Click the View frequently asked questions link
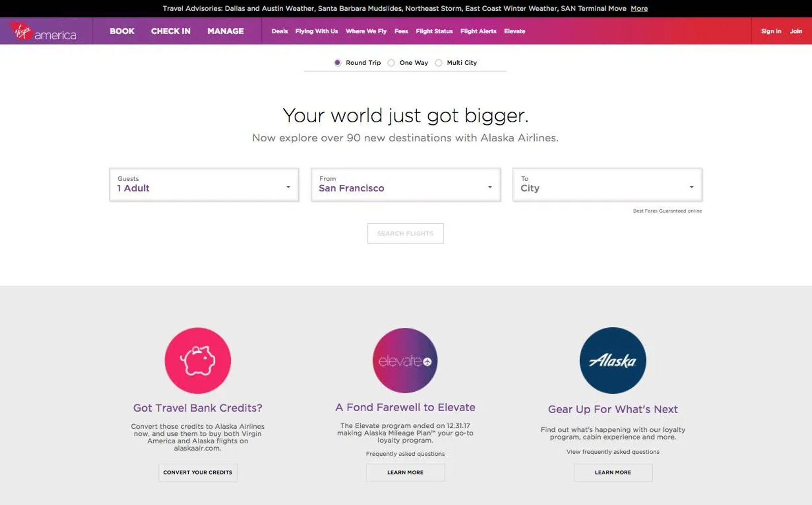Screen dimensions: 812x505 point(613,452)
